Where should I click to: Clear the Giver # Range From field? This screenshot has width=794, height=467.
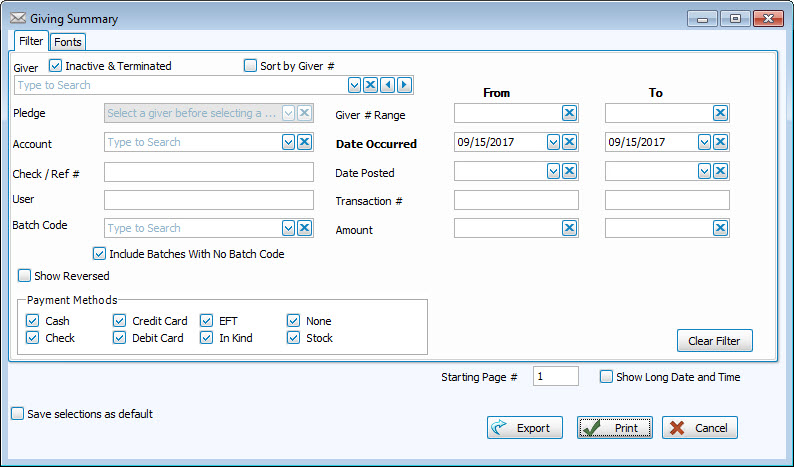[569, 113]
